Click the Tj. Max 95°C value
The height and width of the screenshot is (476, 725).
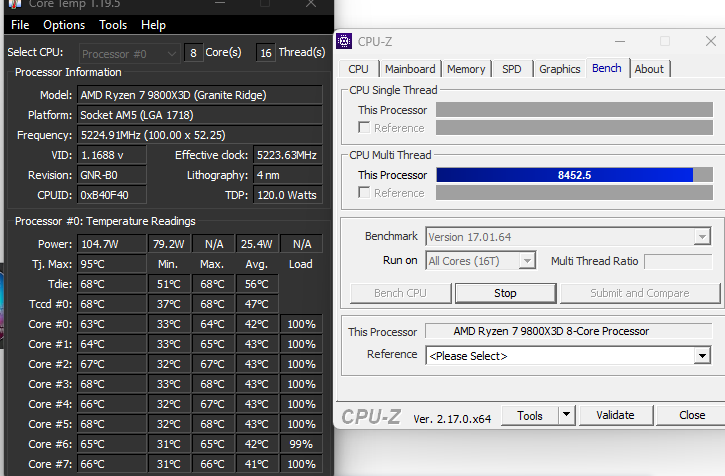click(x=112, y=264)
